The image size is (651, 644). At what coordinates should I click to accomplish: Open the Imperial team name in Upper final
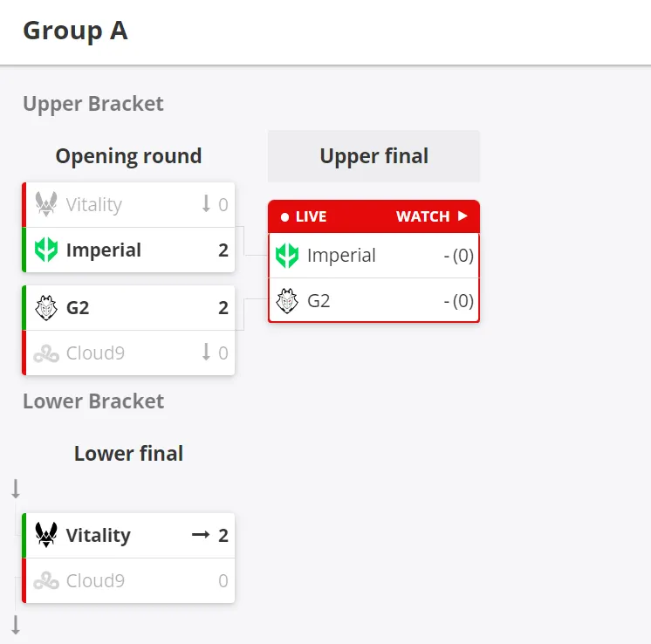(x=341, y=256)
